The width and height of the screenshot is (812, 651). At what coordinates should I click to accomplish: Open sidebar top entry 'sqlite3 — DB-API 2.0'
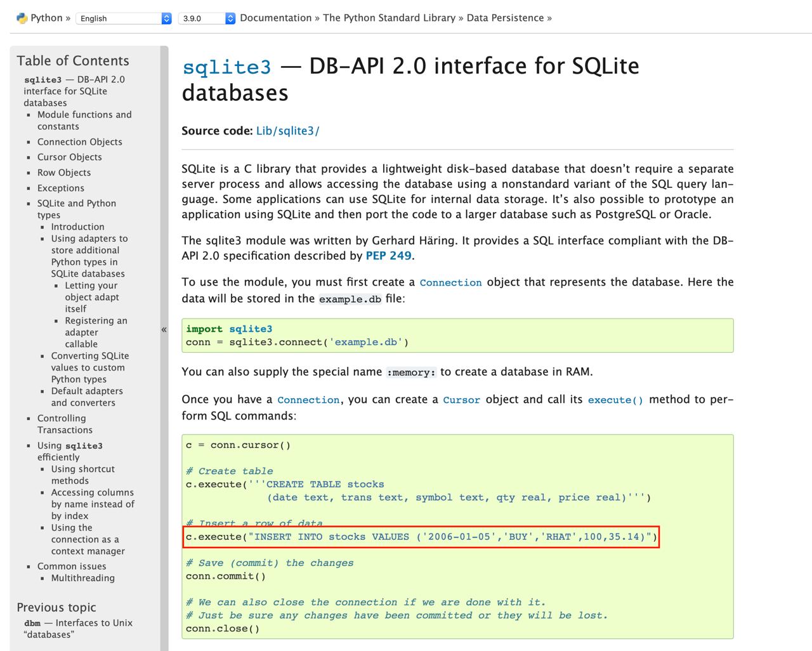click(74, 91)
